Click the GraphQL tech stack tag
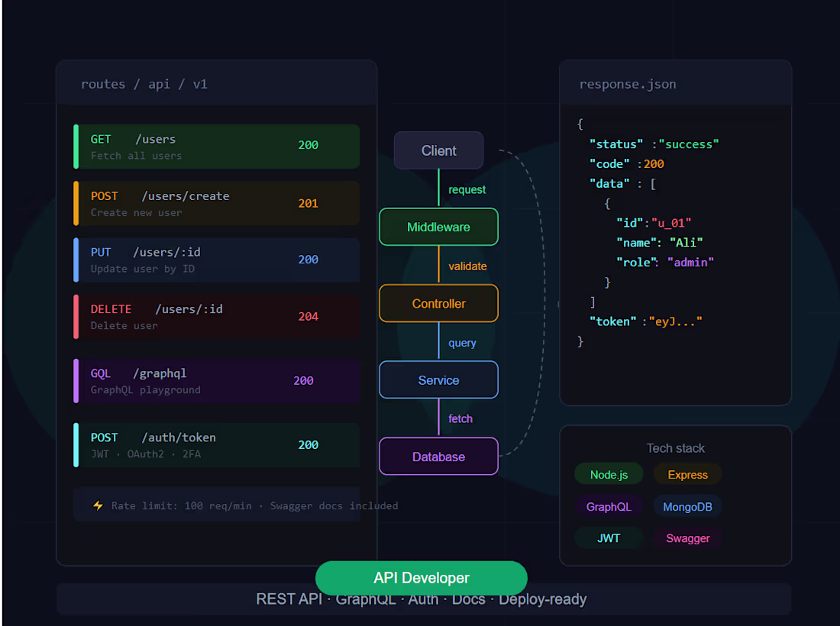 [609, 507]
